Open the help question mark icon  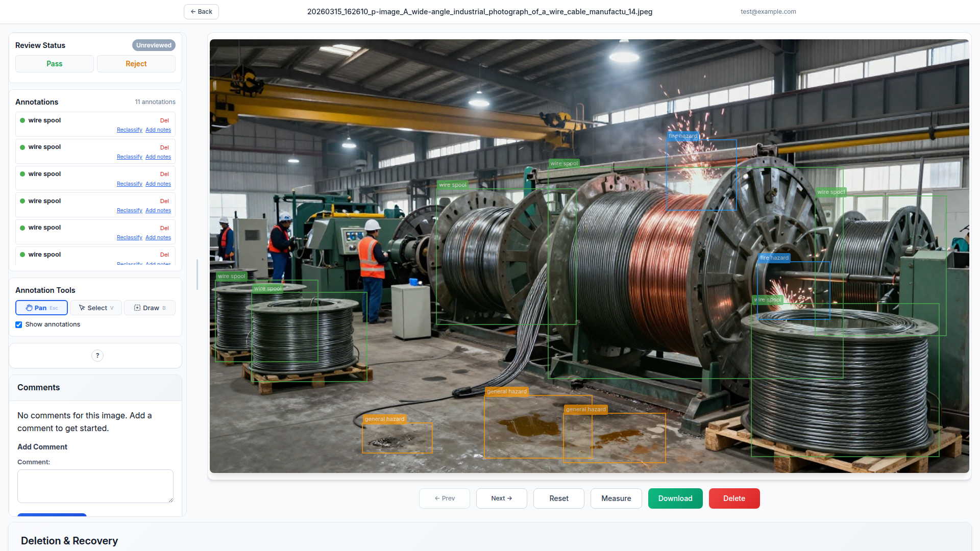click(97, 356)
